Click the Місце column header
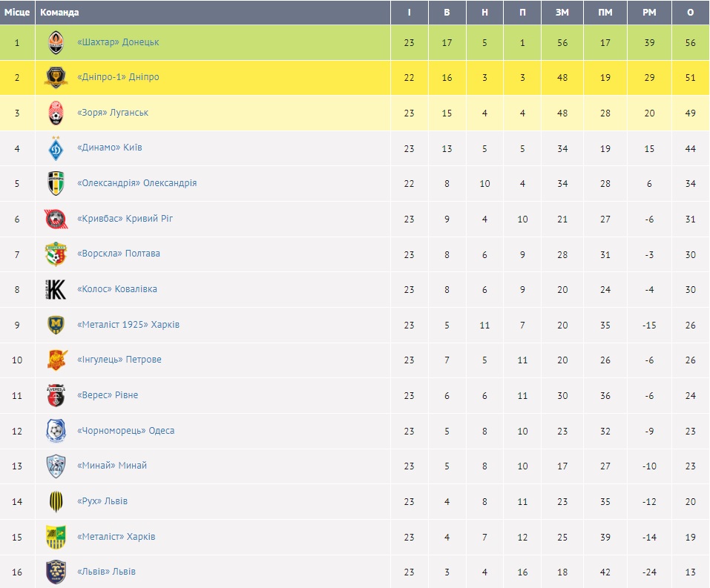Screen dimensions: 710x588 click(x=17, y=13)
